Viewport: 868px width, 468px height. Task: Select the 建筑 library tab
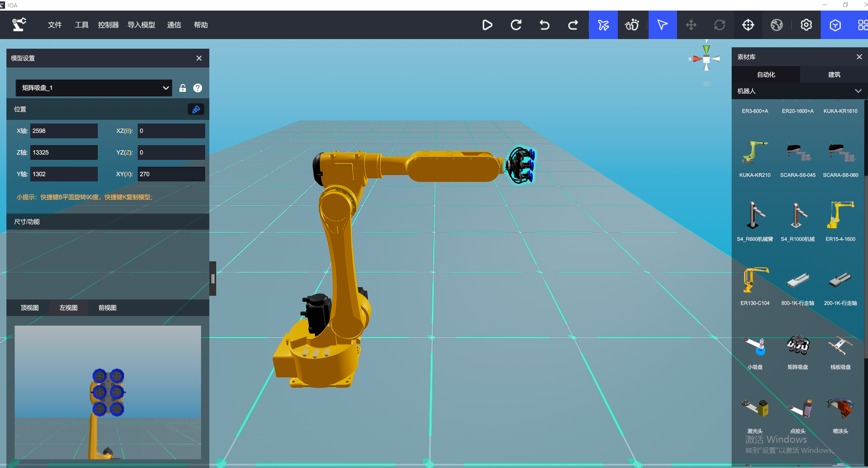click(x=834, y=74)
